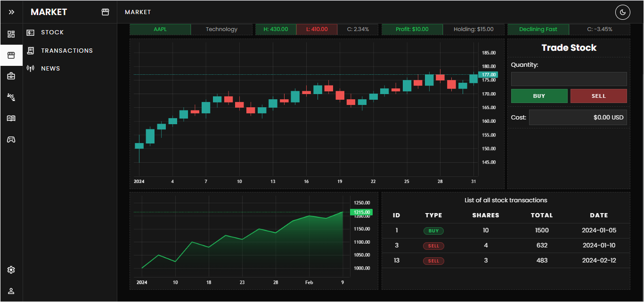Open the dashboard icon in the sidebar
This screenshot has height=302, width=644.
coord(11,34)
